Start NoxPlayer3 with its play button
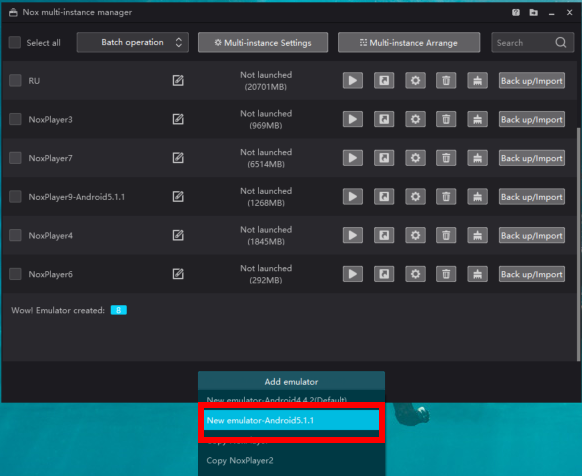The image size is (582, 476). (353, 119)
